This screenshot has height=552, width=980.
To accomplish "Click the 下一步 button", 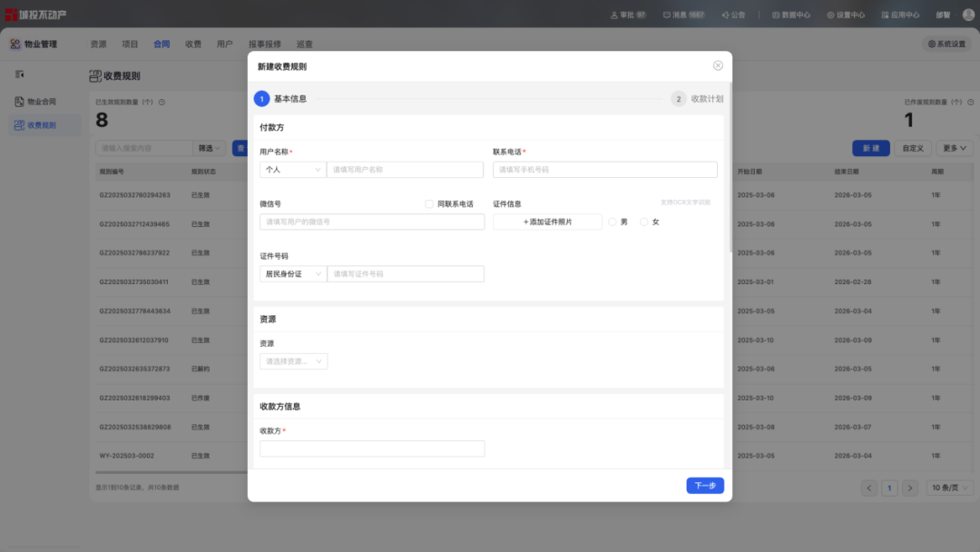I will click(705, 486).
